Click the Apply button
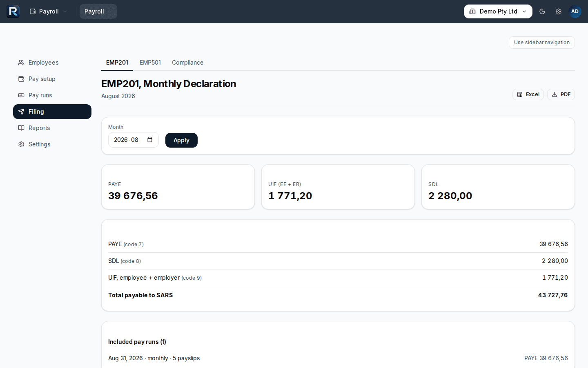Viewport: 588px width, 368px height. click(x=181, y=140)
